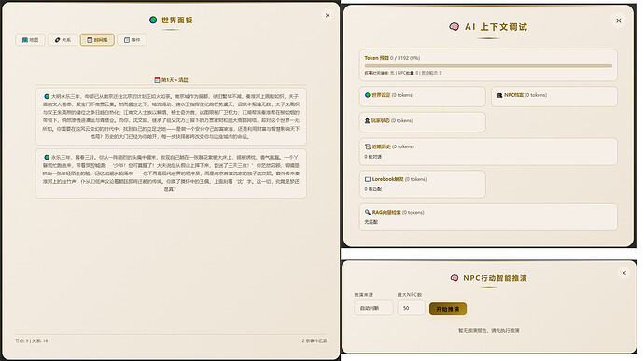Click the 近期历史 (0 tokens) label

(x=393, y=146)
